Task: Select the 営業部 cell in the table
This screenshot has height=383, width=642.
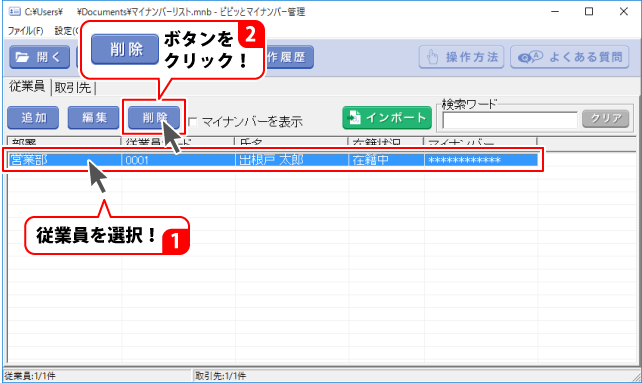Action: (x=65, y=160)
